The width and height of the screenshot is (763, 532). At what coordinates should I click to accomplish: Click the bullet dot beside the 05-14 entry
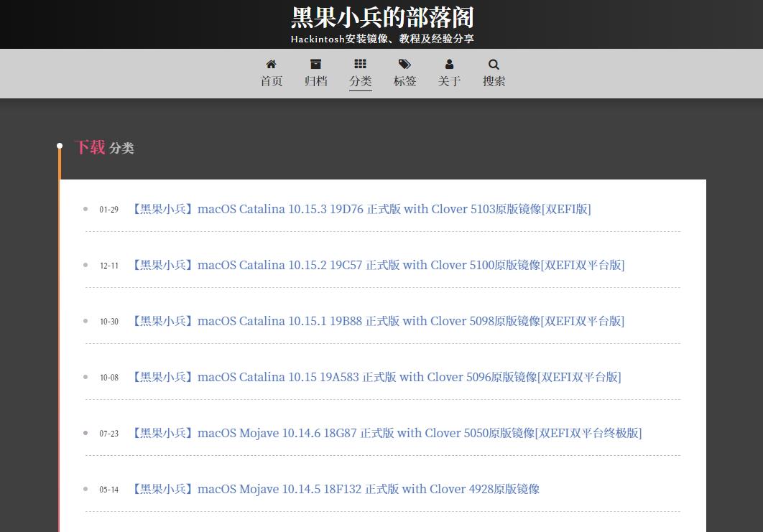click(x=85, y=490)
